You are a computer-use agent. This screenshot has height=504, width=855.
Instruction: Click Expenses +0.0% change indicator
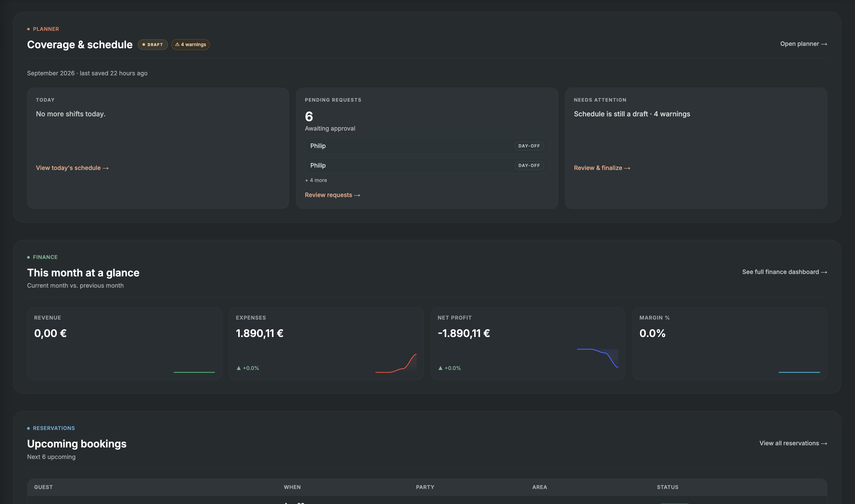(248, 368)
